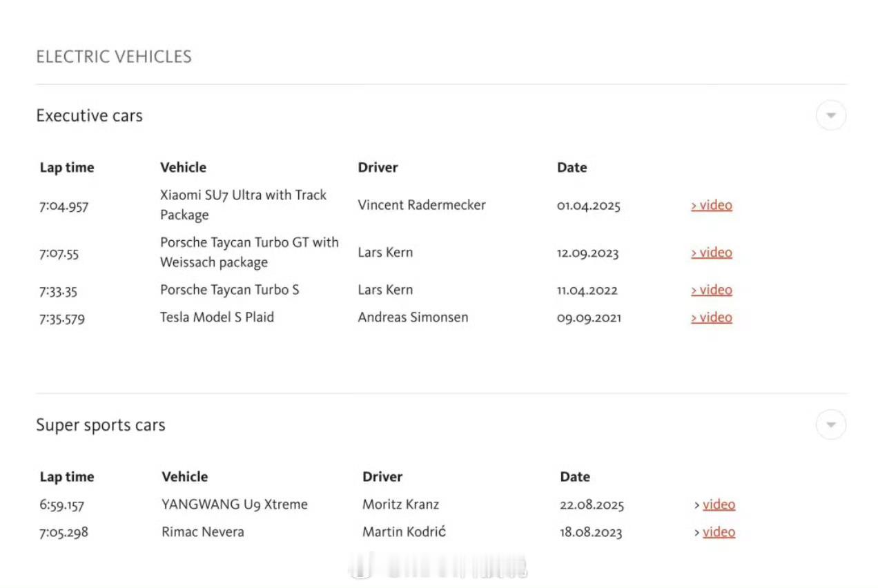Open video link for Rimac Nevera
Viewport: 878px width, 588px height.
pos(718,532)
